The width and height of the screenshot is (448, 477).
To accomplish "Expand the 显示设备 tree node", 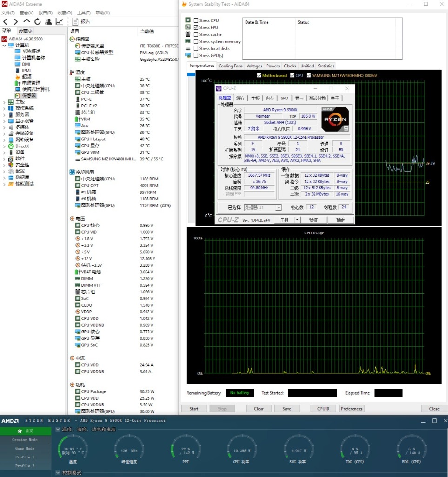I will pos(4,121).
